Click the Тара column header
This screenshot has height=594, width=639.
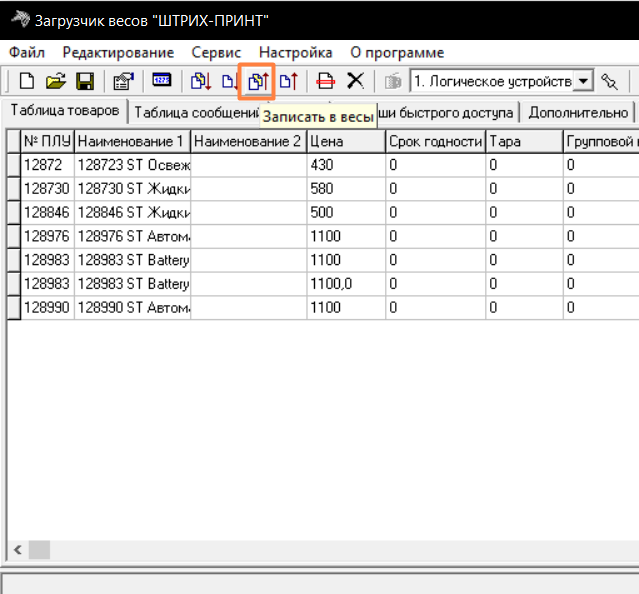524,141
